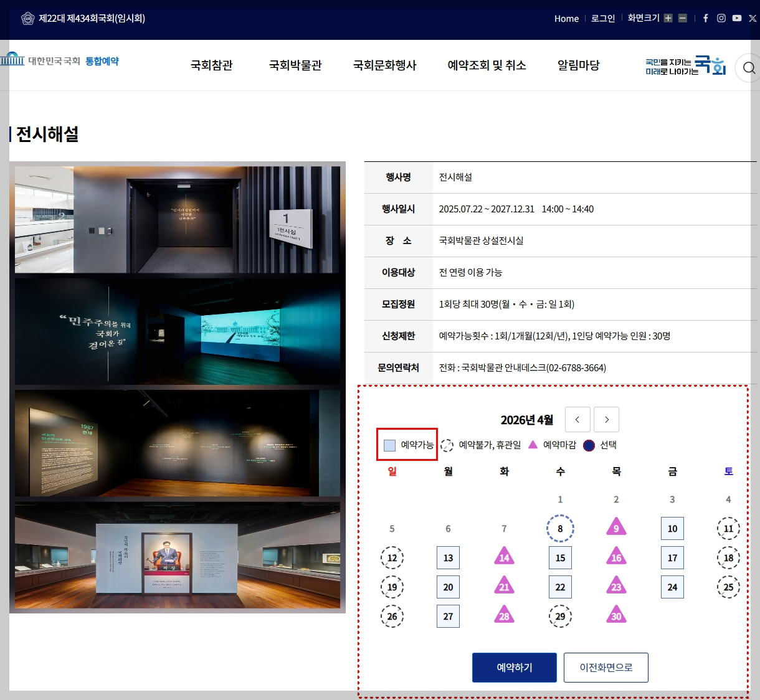Enlarge text with the 화면크기 plus icon
760x700 pixels.
coord(668,18)
